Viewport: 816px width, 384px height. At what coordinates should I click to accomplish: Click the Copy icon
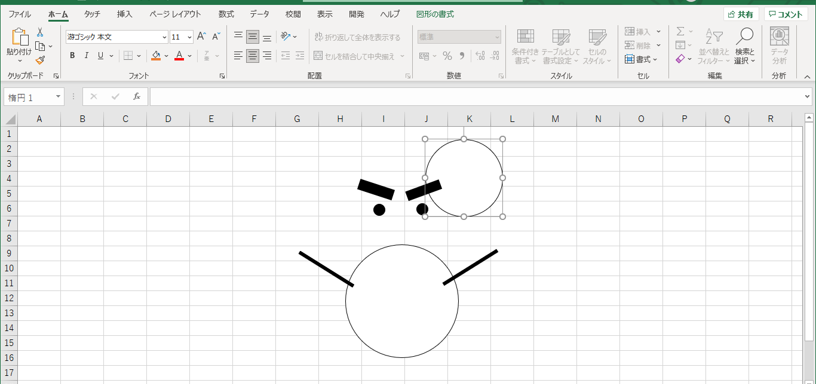point(40,46)
